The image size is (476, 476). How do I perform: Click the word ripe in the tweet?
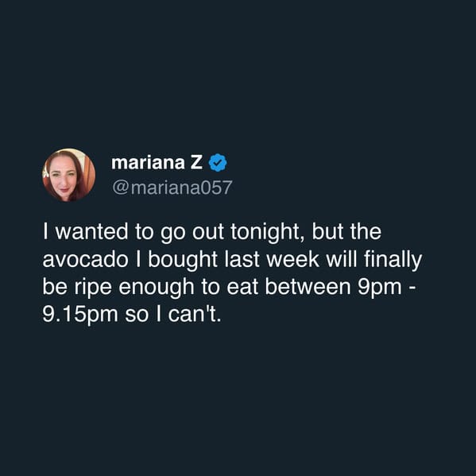click(93, 288)
